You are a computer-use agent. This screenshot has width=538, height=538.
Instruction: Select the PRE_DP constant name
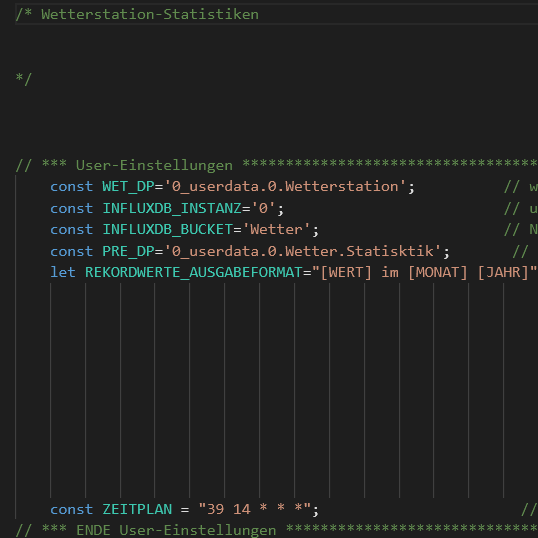[128, 252]
